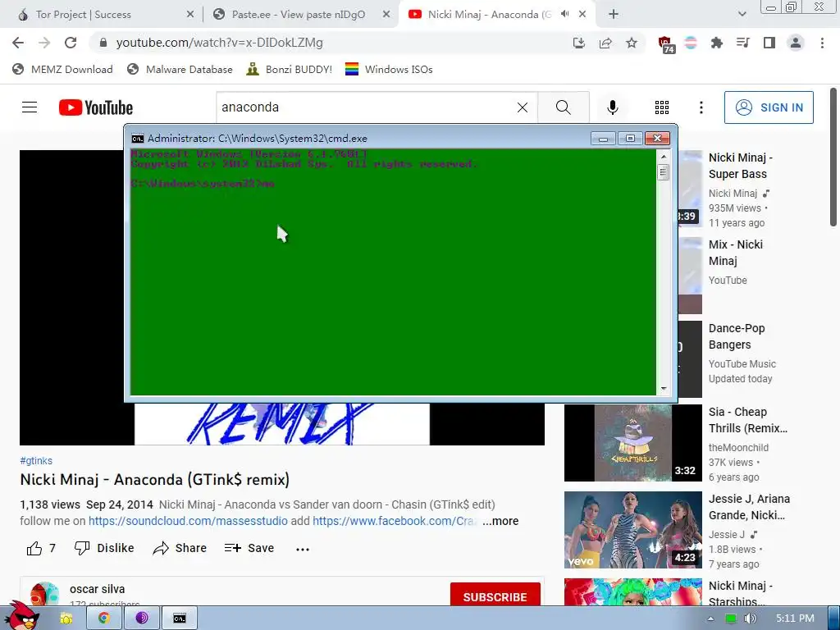Open the Malware Database bookmark
The width and height of the screenshot is (840, 630).
[180, 69]
